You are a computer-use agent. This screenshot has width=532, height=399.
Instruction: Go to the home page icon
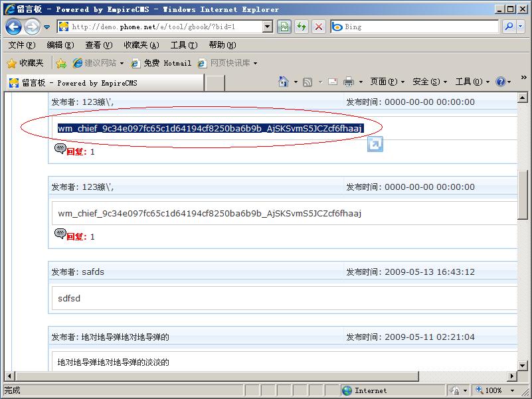coord(284,82)
